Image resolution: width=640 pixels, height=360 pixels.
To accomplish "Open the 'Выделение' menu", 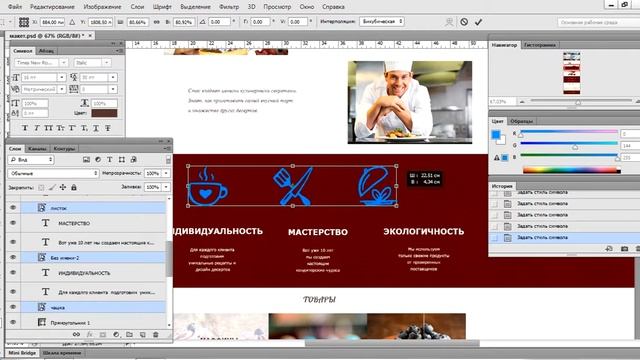I will click(195, 7).
